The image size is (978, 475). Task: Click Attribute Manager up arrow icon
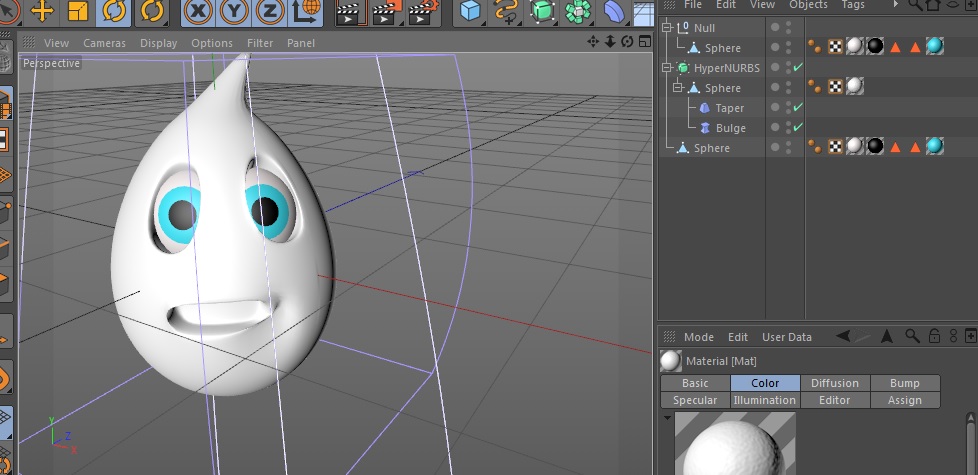(x=886, y=337)
